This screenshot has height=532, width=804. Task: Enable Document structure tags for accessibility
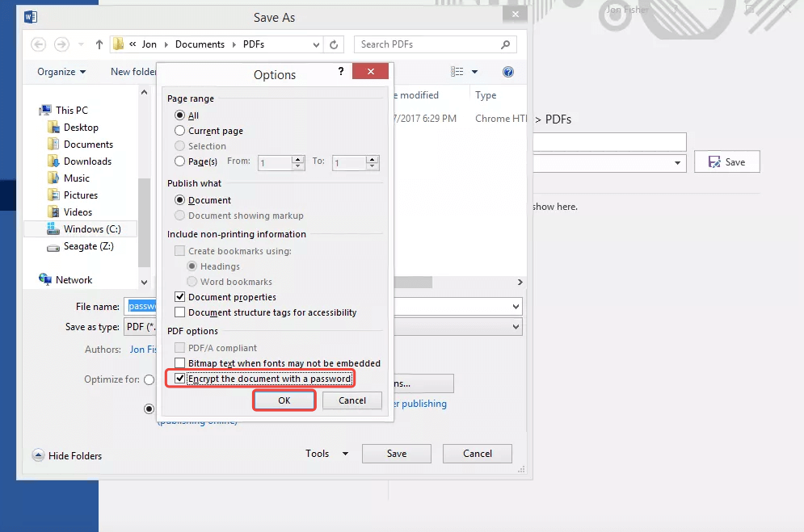pyautogui.click(x=180, y=312)
